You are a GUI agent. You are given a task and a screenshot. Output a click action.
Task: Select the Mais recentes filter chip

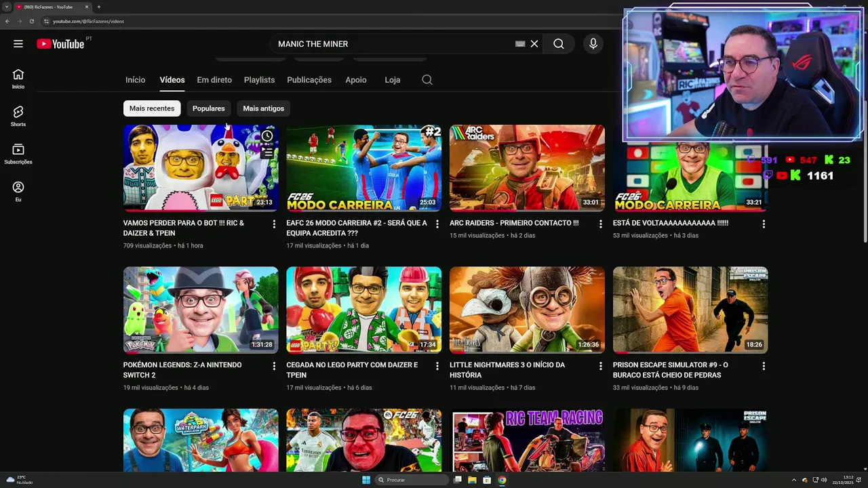pos(152,108)
